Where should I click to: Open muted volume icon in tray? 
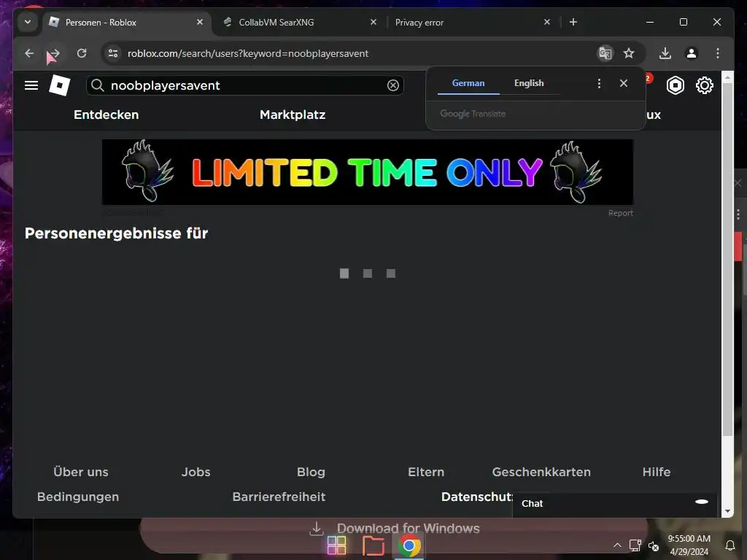(654, 545)
